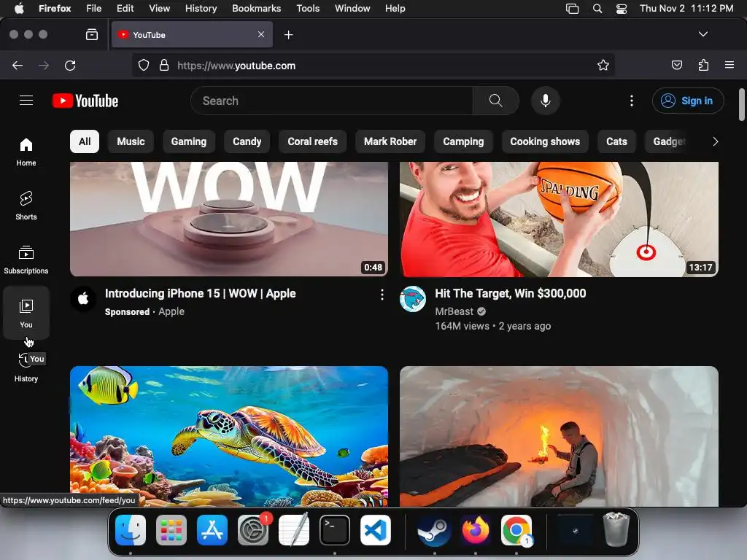Image resolution: width=747 pixels, height=560 pixels.
Task: Click title Introducing iPhone 15 | WOW | Apple
Action: (x=200, y=293)
